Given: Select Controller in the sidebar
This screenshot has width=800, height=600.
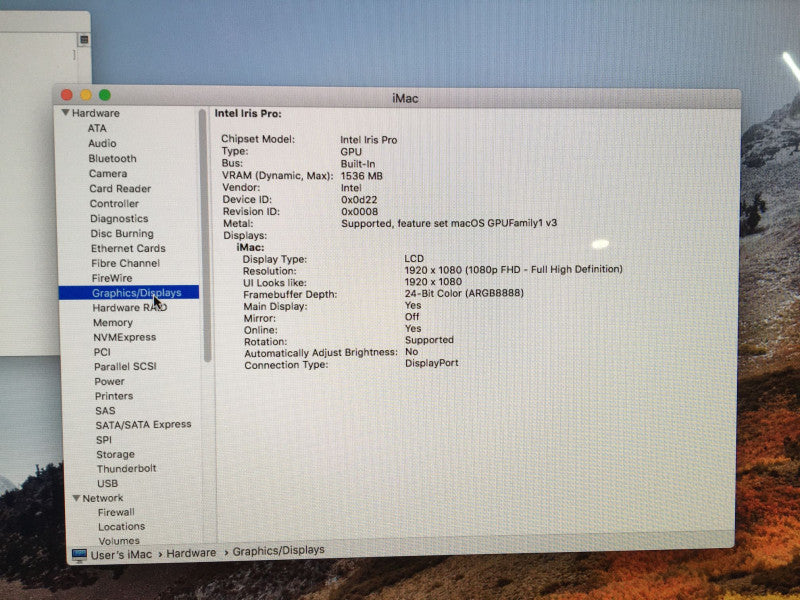Looking at the screenshot, I should pos(114,204).
